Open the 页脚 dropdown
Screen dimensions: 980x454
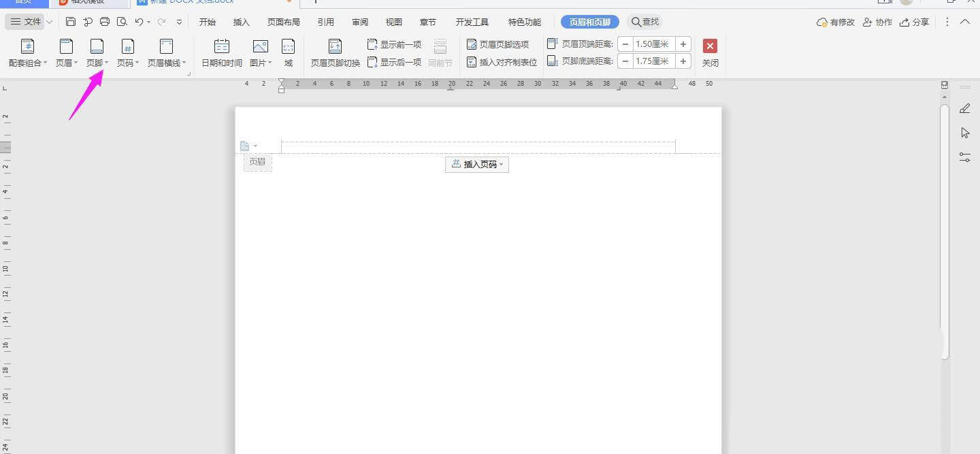97,52
